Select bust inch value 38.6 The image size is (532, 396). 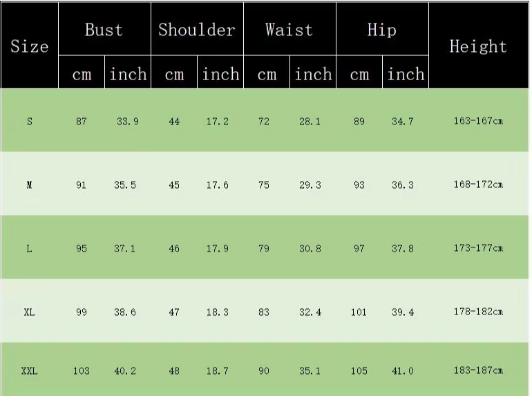pyautogui.click(x=125, y=312)
